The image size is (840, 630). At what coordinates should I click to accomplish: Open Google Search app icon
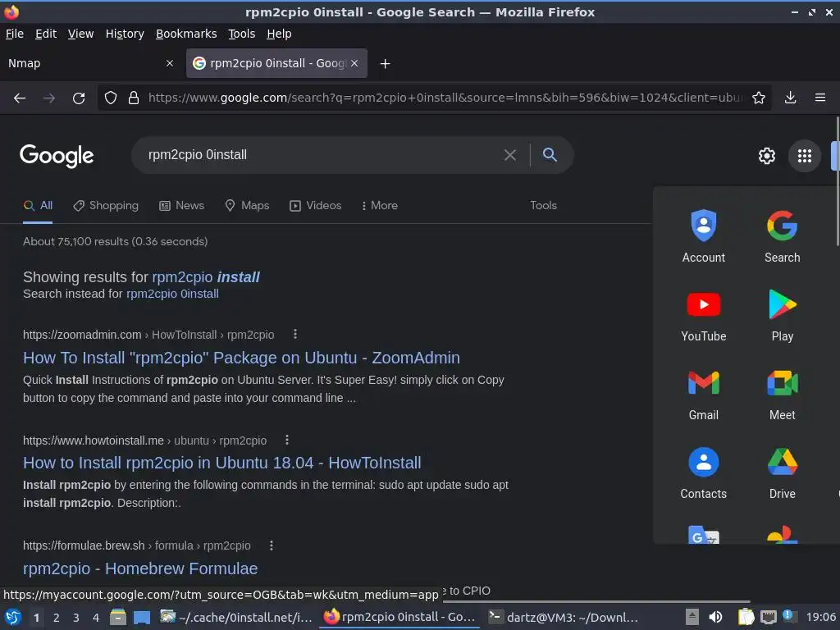click(x=782, y=236)
